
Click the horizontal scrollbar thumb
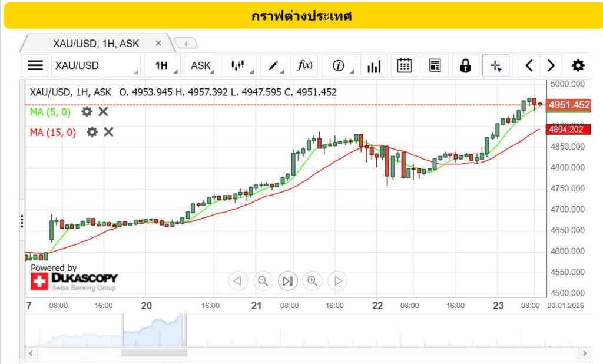click(x=154, y=353)
